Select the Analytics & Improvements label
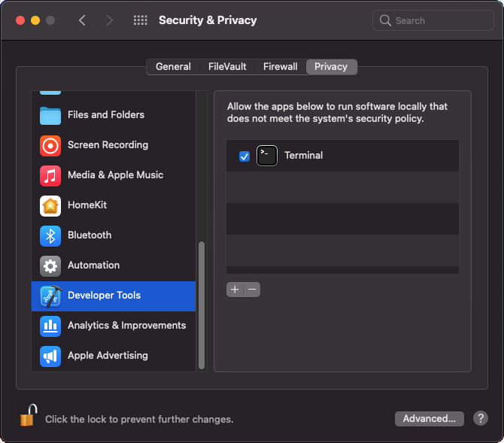Image resolution: width=504 pixels, height=443 pixels. 126,326
